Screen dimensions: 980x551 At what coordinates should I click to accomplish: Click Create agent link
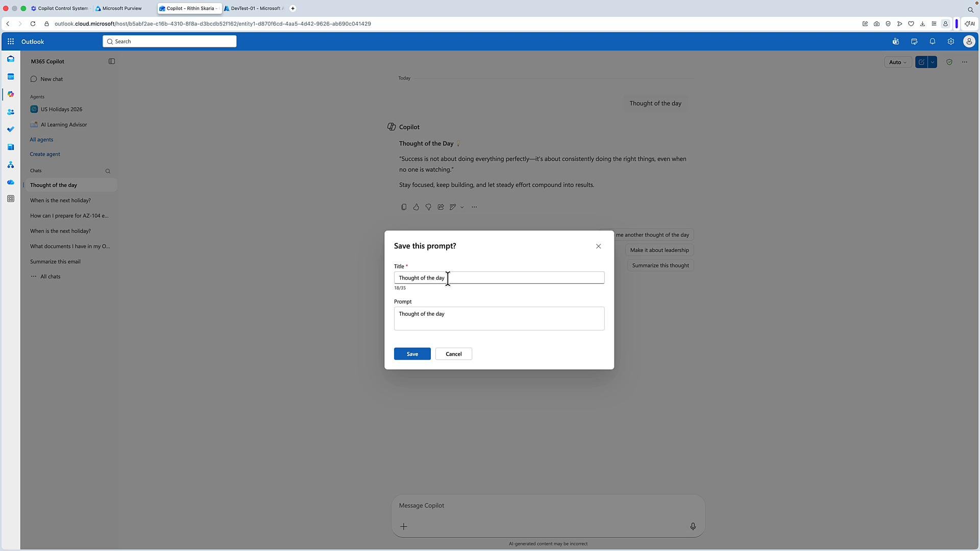(45, 154)
